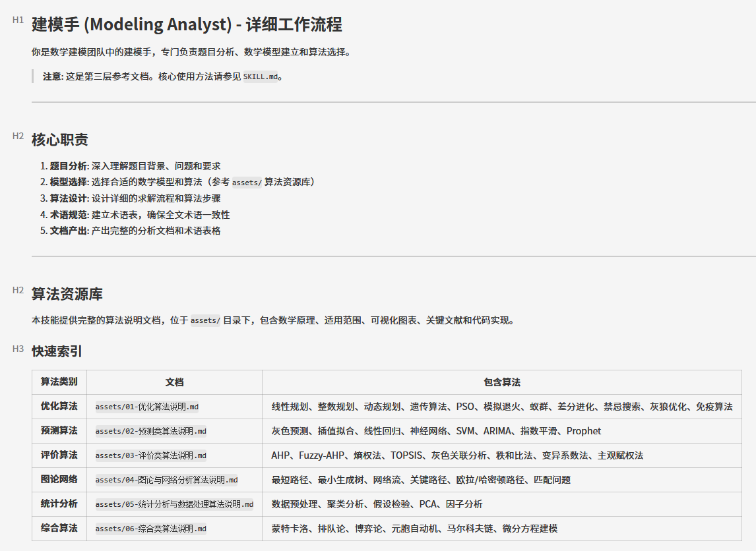The image size is (756, 551).
Task: Click list item 2 模型选择
Action: [x=177, y=182]
